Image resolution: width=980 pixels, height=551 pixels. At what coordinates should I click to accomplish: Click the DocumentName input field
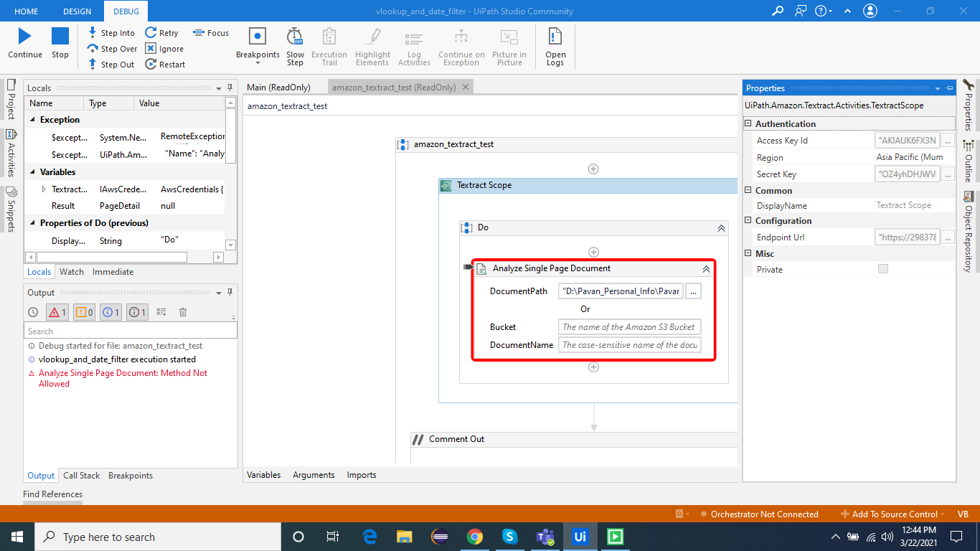point(629,345)
